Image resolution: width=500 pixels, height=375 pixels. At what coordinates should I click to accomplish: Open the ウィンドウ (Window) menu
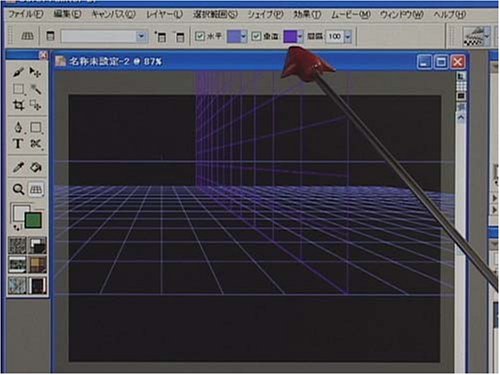[402, 14]
